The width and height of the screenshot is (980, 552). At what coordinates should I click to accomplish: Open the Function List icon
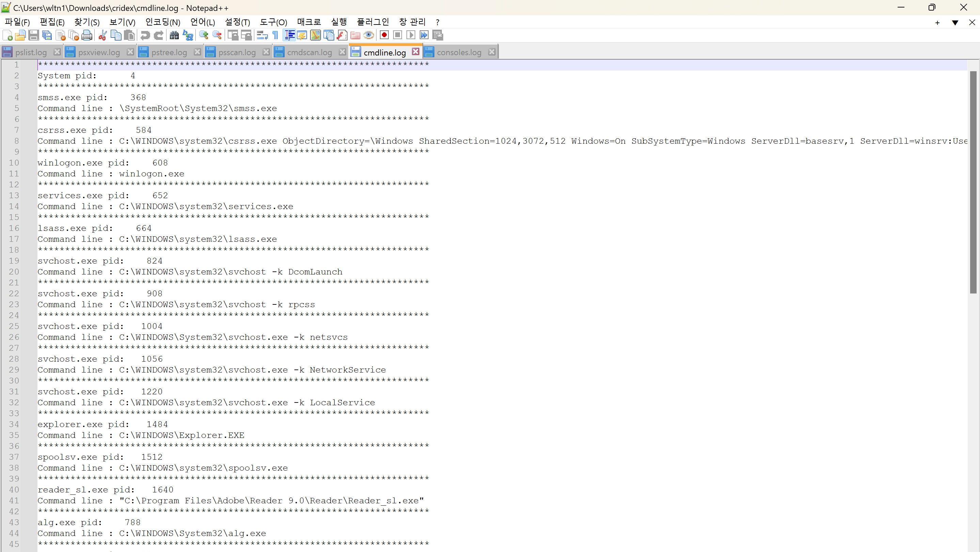[342, 35]
